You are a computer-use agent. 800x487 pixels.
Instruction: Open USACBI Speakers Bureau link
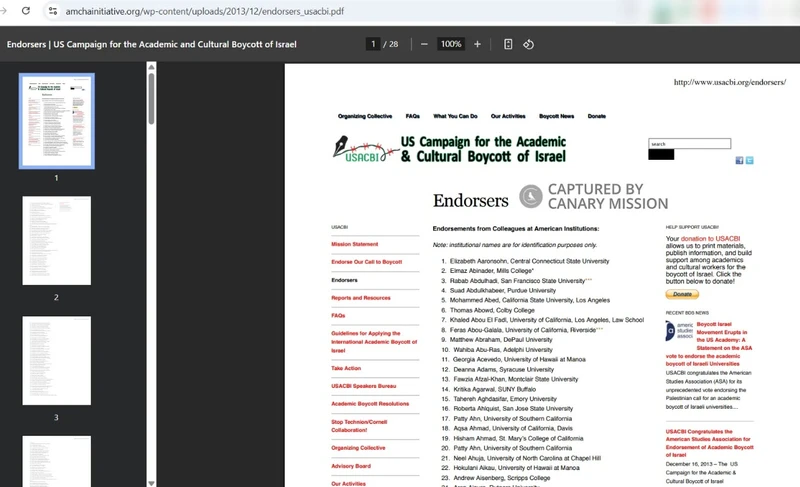(x=364, y=386)
